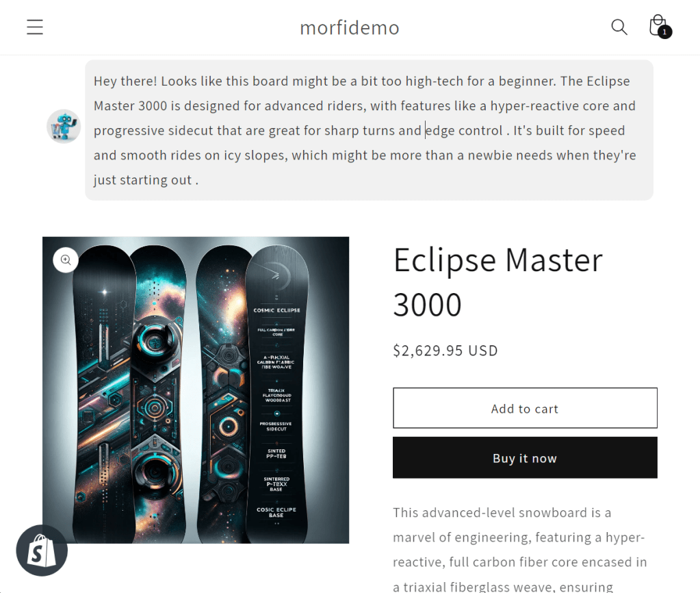Click the cart item count badge

tap(664, 32)
